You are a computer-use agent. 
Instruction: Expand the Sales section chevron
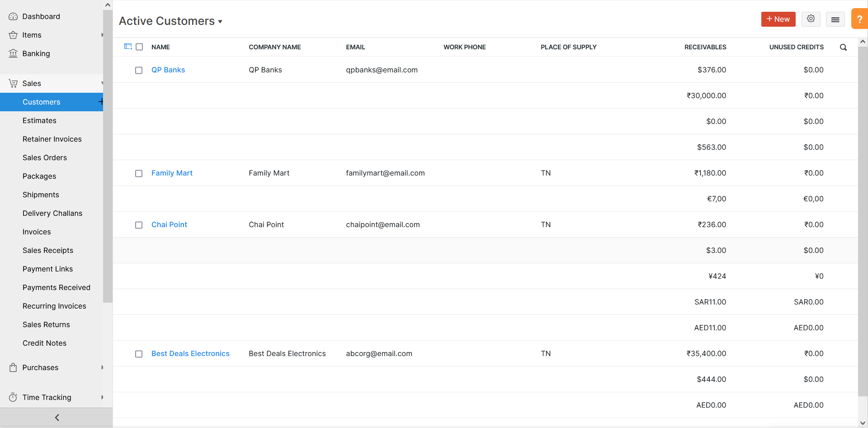[102, 83]
